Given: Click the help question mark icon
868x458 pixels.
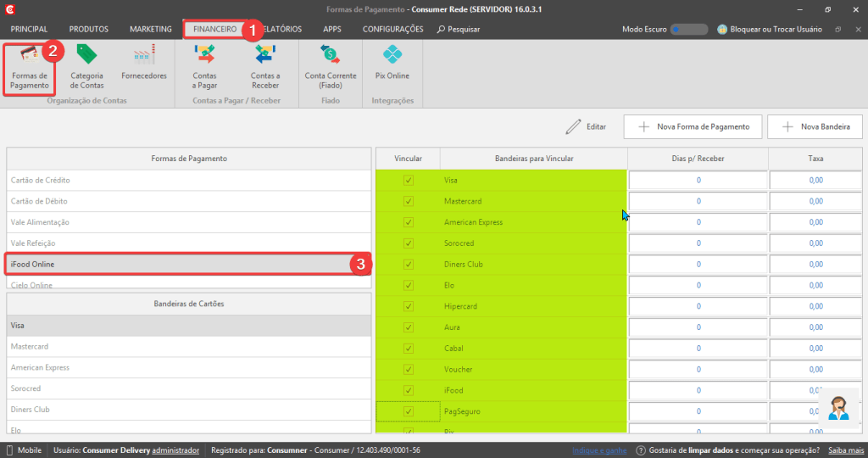Looking at the screenshot, I should point(641,450).
